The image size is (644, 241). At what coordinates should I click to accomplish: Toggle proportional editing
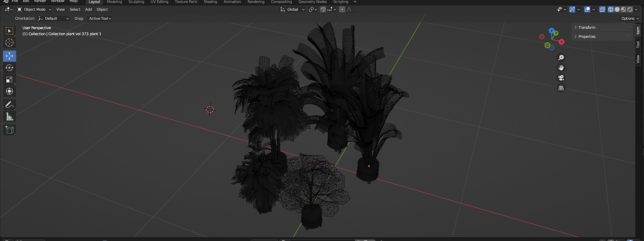pyautogui.click(x=342, y=10)
